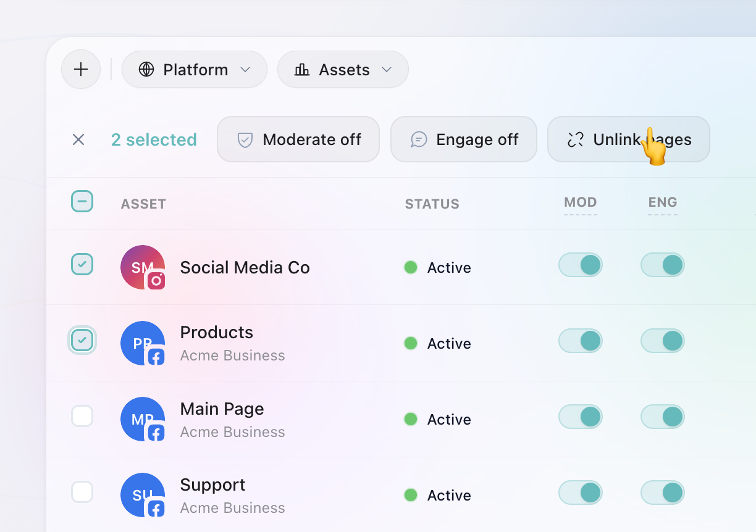Click the speech bubble icon on Engage off

[x=419, y=139]
